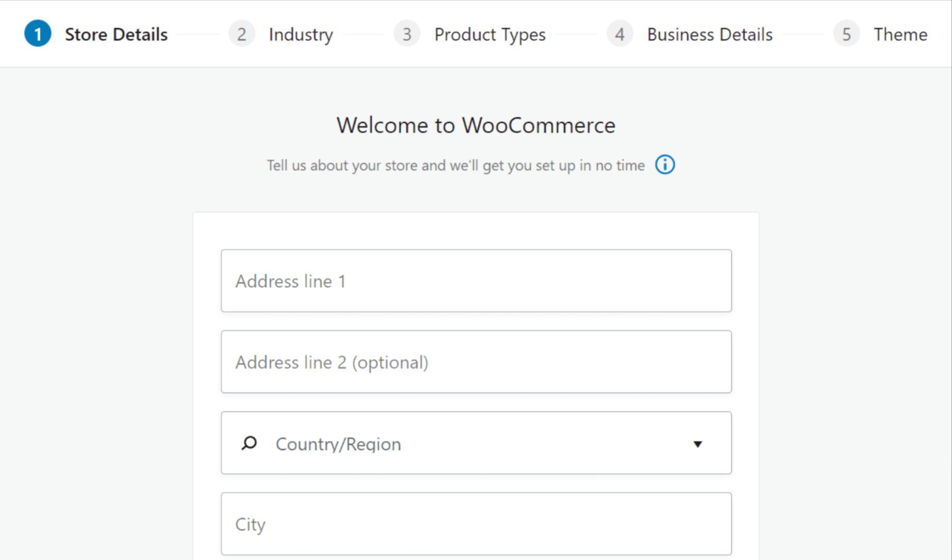
Task: Switch to the Industry step
Action: tap(300, 34)
